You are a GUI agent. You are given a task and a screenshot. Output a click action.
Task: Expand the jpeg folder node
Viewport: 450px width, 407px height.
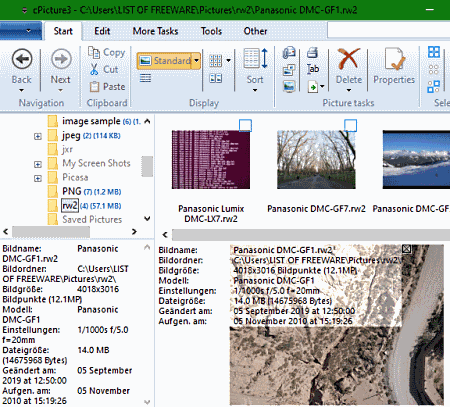(x=38, y=136)
